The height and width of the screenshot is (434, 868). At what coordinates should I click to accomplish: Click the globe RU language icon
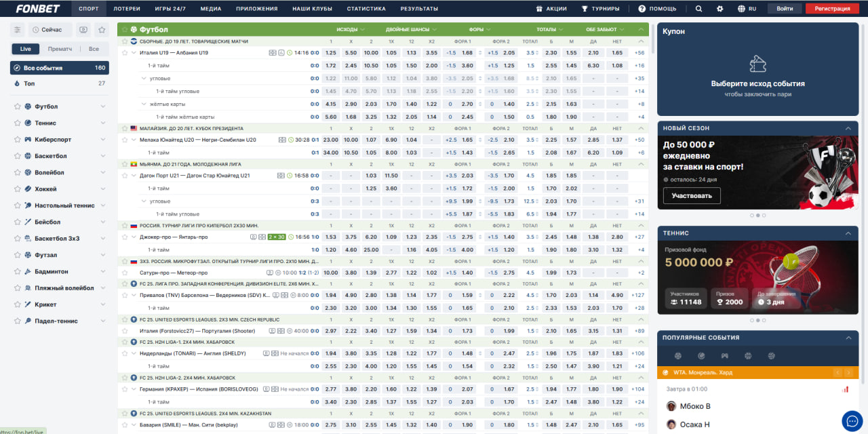[747, 9]
